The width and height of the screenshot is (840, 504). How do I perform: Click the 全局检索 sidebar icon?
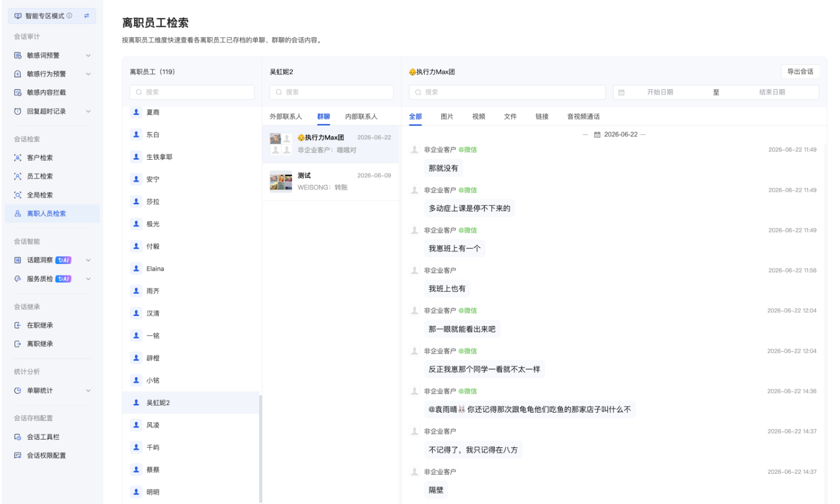coord(17,195)
